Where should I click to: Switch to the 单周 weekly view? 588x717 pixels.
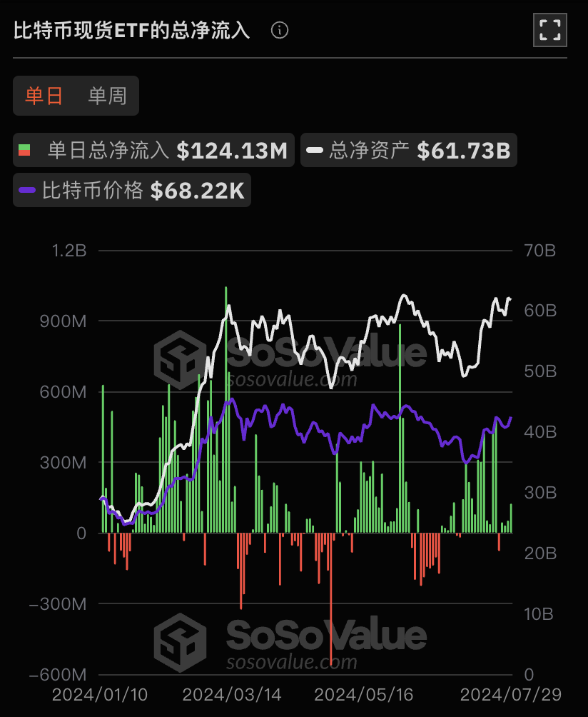(107, 96)
